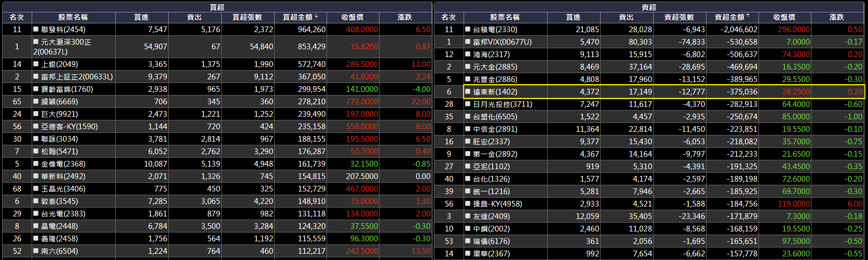Toggle the checkbox for 遠東新(1402)
Image resolution: width=868 pixels, height=260 pixels.
(x=468, y=92)
